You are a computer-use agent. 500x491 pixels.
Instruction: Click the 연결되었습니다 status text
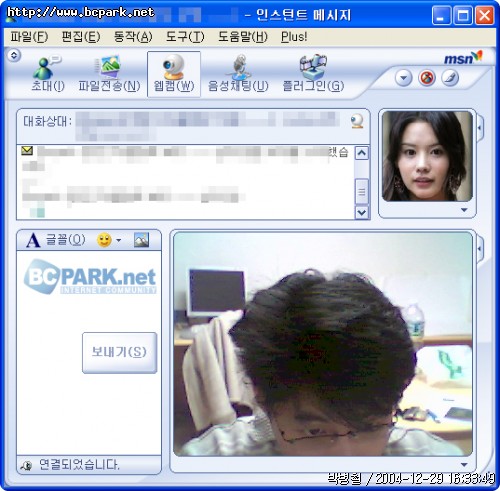click(79, 465)
